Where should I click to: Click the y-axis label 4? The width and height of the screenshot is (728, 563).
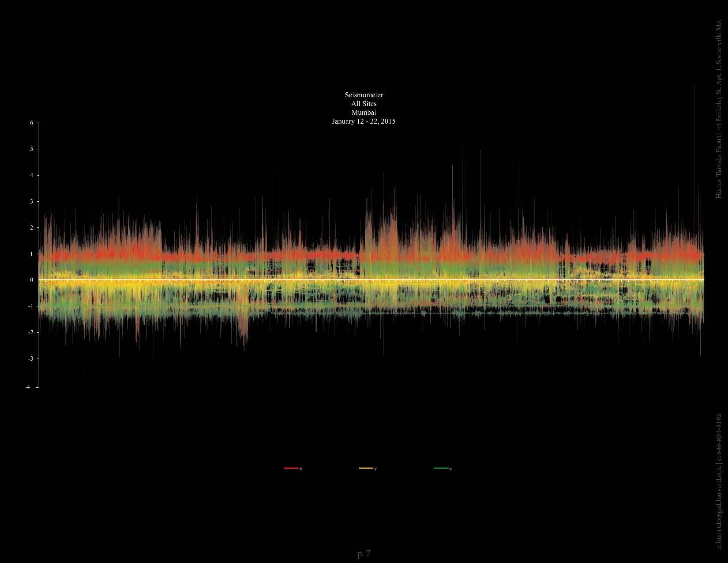click(x=32, y=175)
